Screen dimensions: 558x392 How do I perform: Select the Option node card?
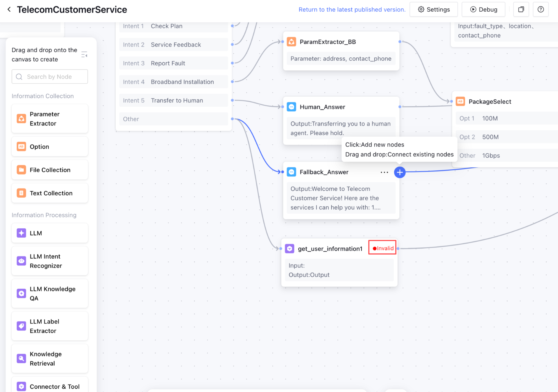50,147
